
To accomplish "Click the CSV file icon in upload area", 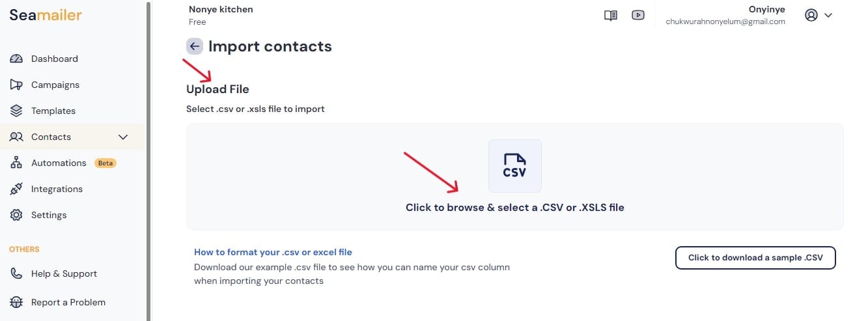I will click(x=514, y=165).
